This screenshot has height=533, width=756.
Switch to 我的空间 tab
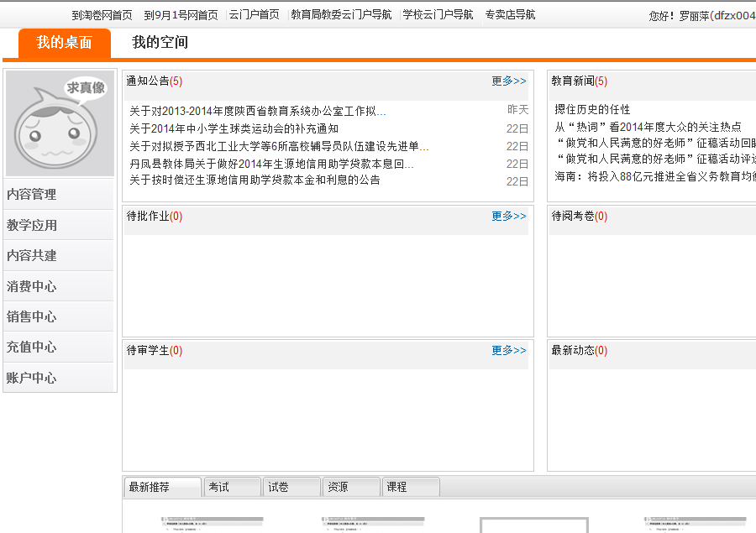[x=160, y=43]
